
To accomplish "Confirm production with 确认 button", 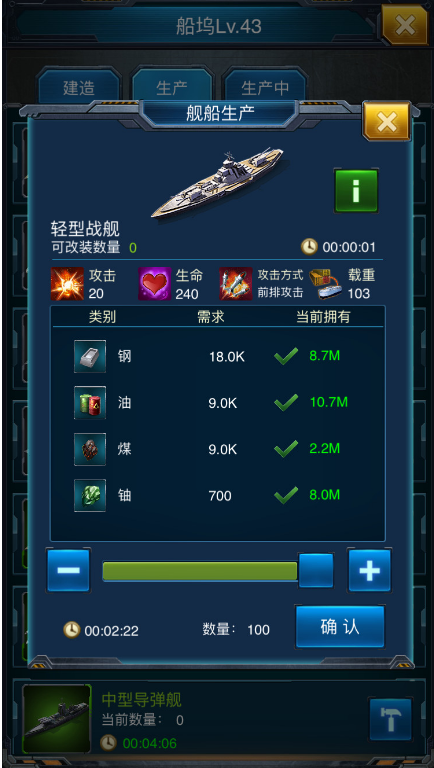I will tap(340, 627).
